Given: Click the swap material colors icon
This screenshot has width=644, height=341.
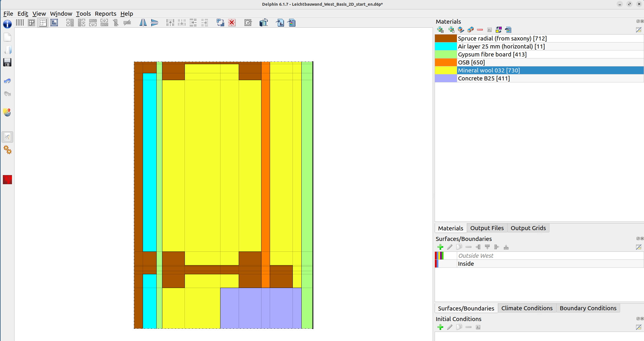Looking at the screenshot, I should (499, 30).
